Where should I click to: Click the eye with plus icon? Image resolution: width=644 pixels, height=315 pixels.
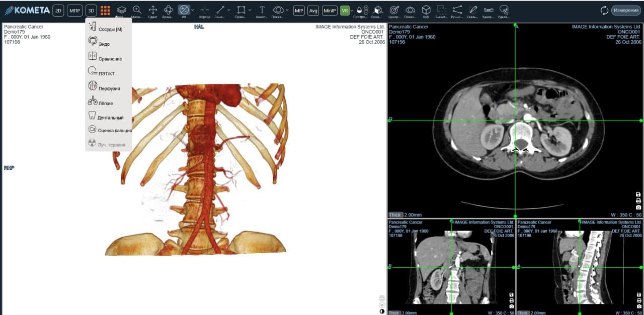(410, 10)
